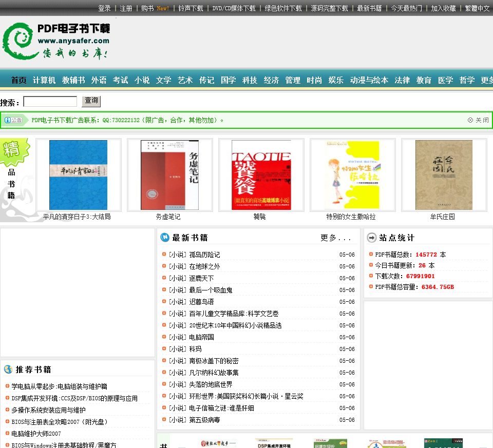The image size is (493, 448).
Task: Switch to 繁體中文 version
Action: pyautogui.click(x=477, y=9)
